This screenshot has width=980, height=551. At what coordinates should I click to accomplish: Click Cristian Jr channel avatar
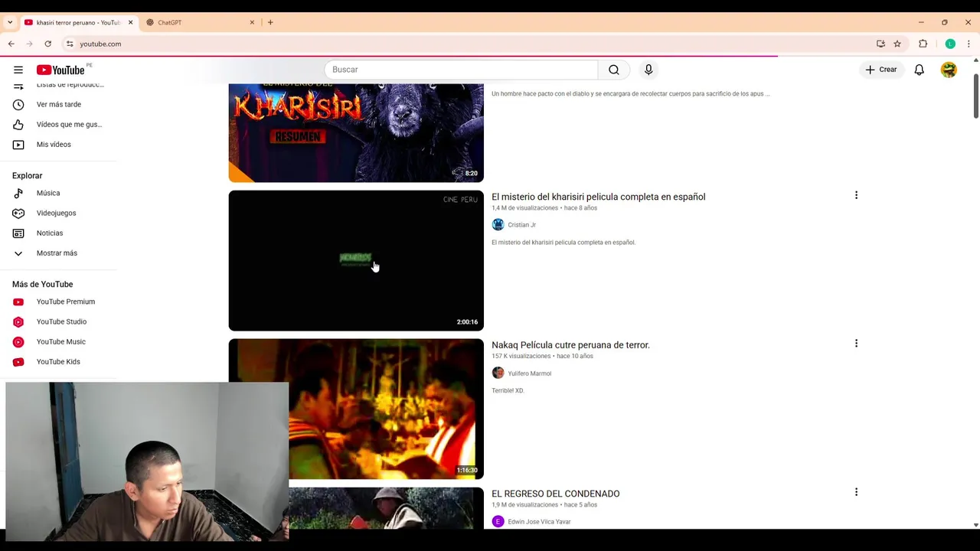(x=498, y=224)
